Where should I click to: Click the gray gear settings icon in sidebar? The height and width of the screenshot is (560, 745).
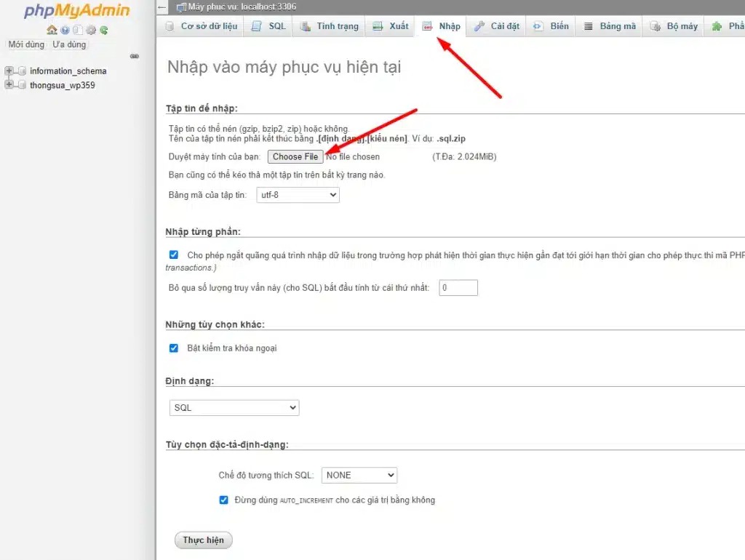click(x=91, y=30)
